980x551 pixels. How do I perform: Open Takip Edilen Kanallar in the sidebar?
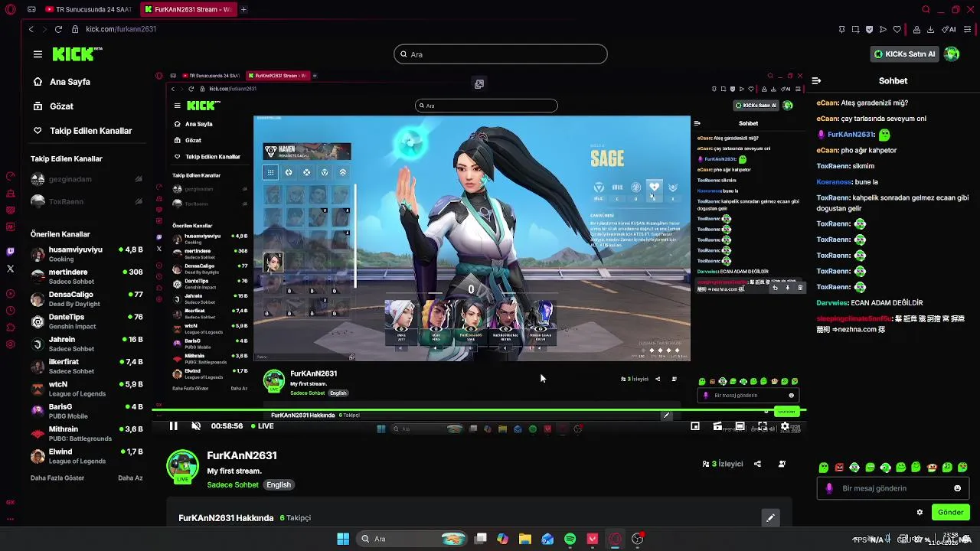tap(83, 131)
